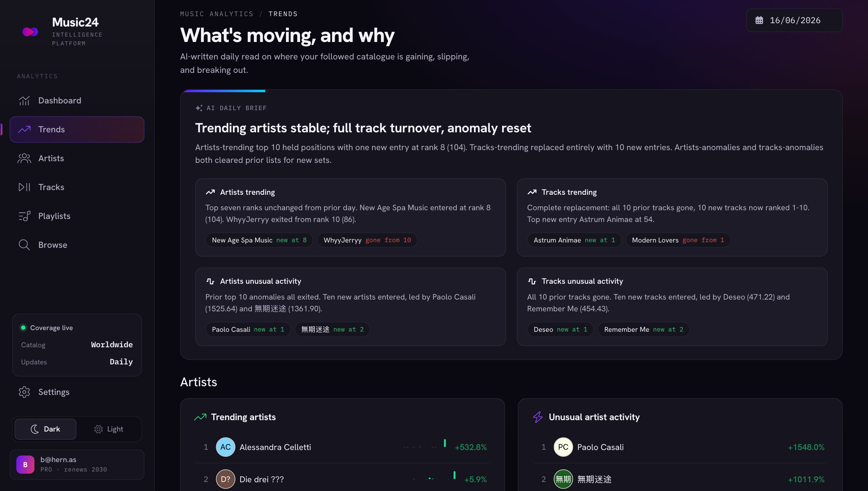Click the calendar icon in date field
This screenshot has width=868, height=491.
point(759,20)
